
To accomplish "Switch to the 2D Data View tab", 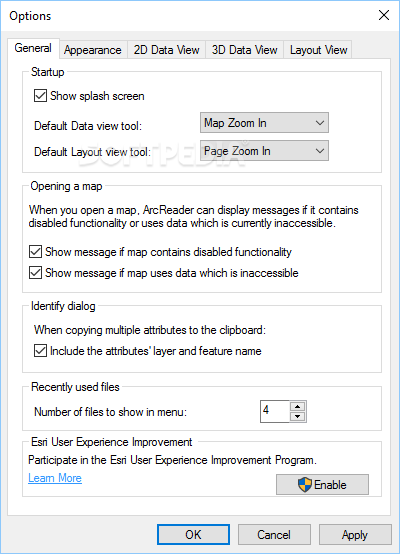I will (166, 50).
